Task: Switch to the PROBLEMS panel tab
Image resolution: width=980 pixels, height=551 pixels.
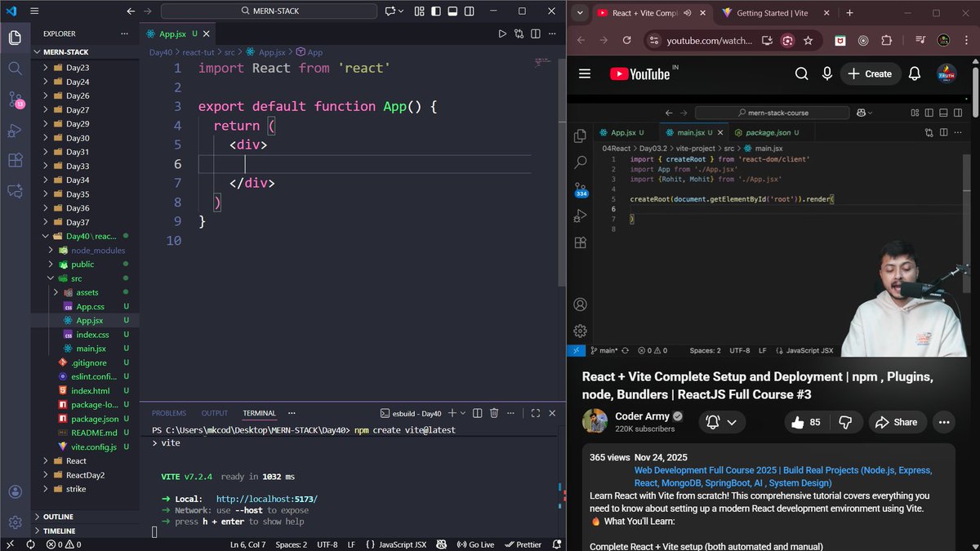Action: pyautogui.click(x=169, y=413)
